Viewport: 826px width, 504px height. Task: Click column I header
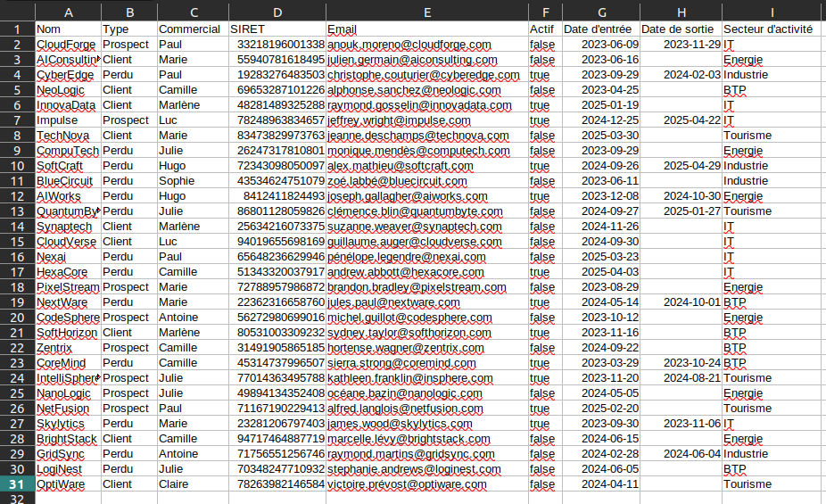(x=773, y=12)
